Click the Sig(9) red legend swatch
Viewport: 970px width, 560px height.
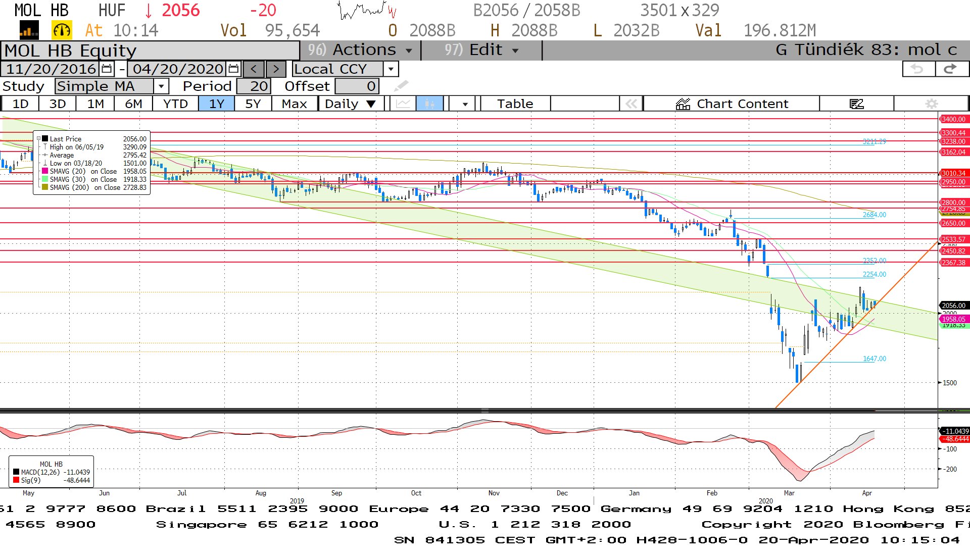click(16, 480)
